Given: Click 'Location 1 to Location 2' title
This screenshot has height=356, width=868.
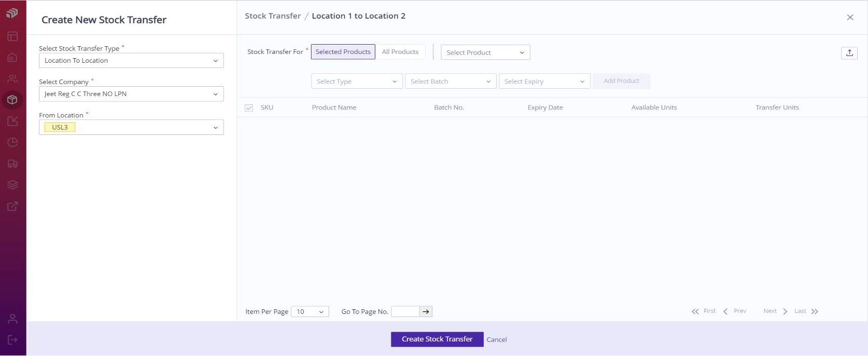Looking at the screenshot, I should tap(359, 16).
